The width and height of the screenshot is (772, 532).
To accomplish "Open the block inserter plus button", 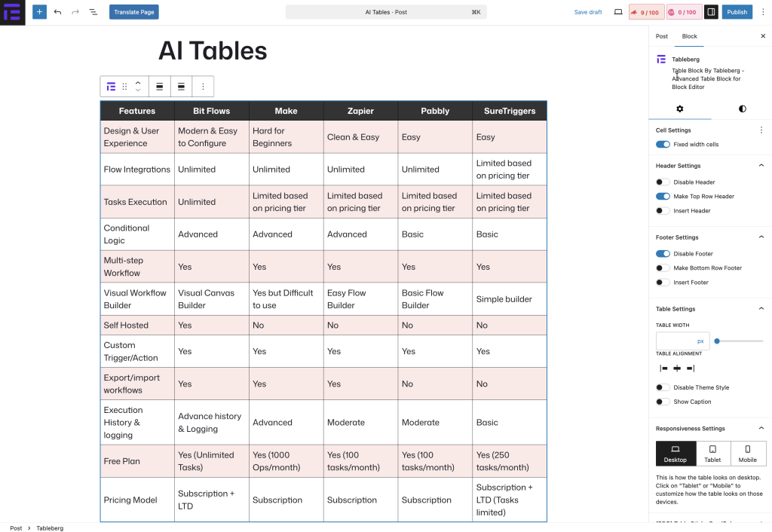I will (x=39, y=12).
